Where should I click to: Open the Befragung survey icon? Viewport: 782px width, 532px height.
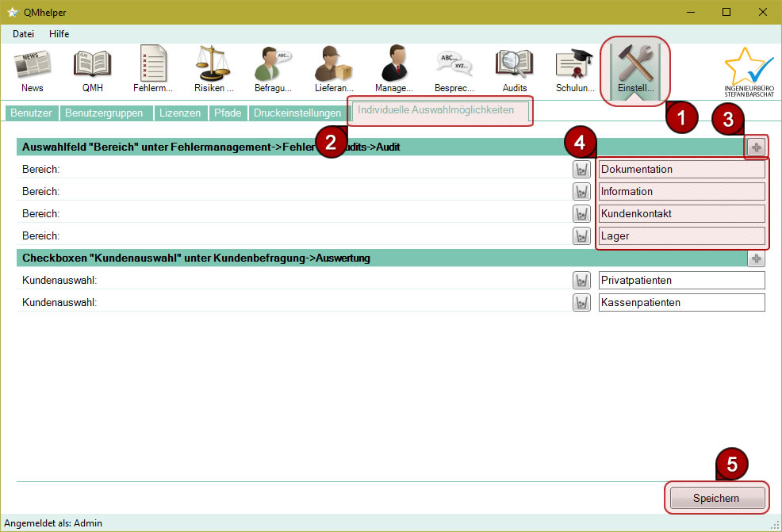pos(274,69)
